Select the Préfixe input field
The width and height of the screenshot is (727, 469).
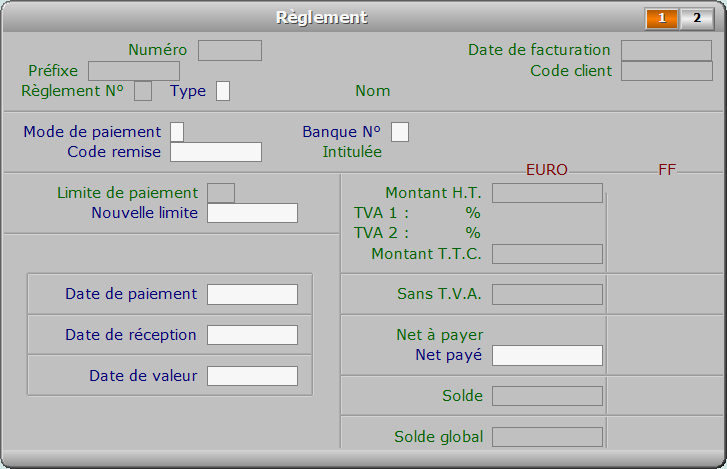[x=134, y=71]
